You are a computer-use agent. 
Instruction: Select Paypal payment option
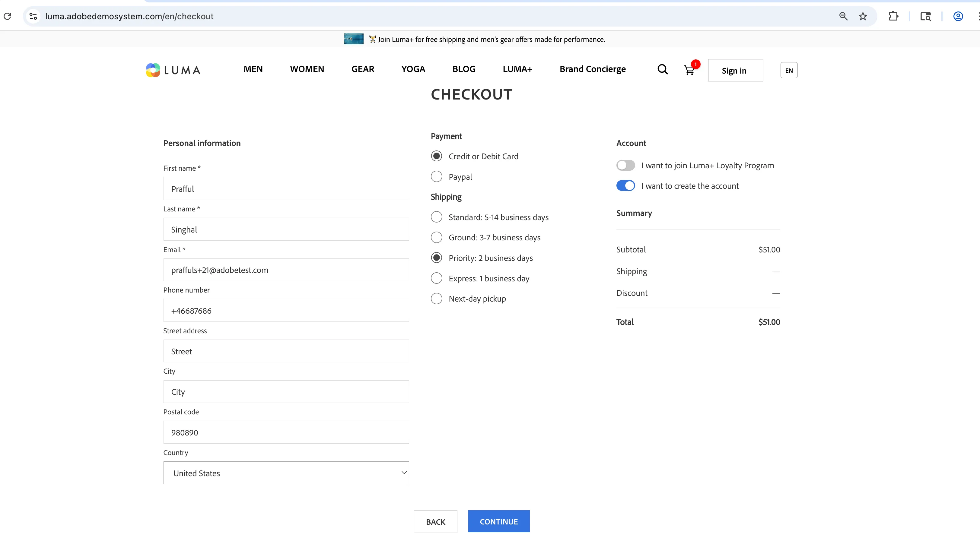pos(436,176)
